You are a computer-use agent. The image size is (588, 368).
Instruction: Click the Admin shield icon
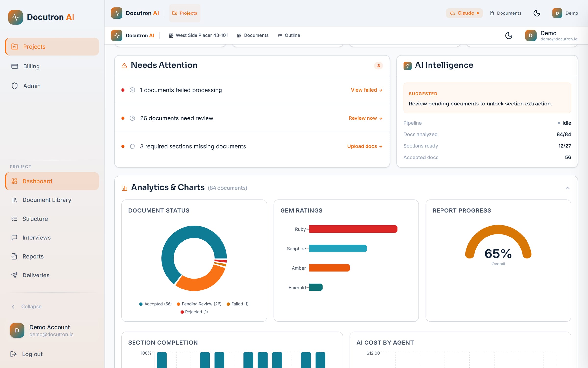(15, 86)
